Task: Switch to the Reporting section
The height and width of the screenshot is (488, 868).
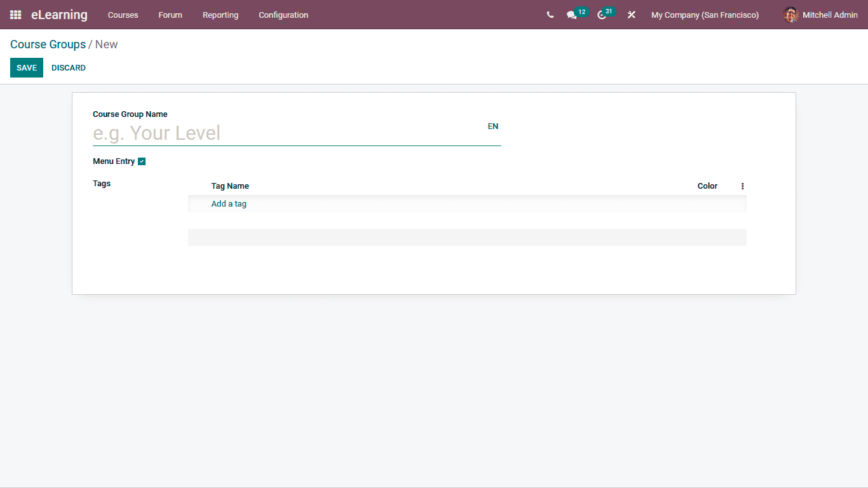Action: pyautogui.click(x=220, y=15)
